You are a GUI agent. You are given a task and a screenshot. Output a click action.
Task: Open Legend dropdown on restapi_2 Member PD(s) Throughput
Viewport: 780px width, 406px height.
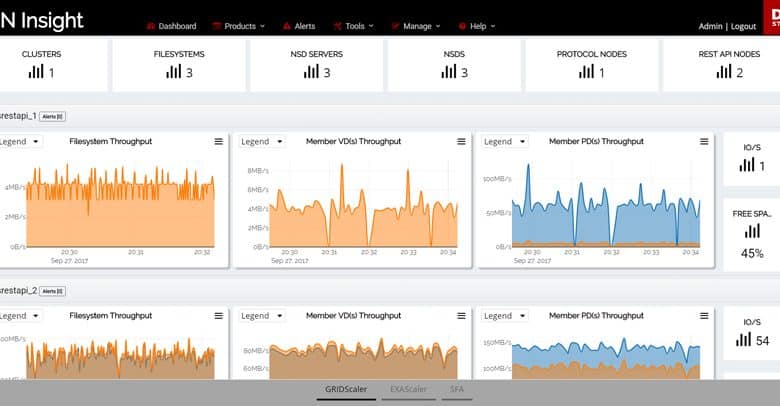(505, 315)
